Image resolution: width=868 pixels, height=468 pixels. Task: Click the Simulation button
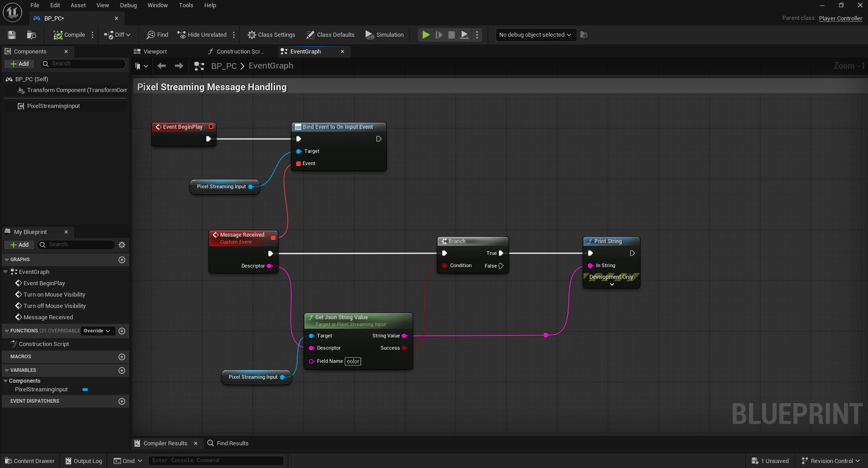coord(384,35)
